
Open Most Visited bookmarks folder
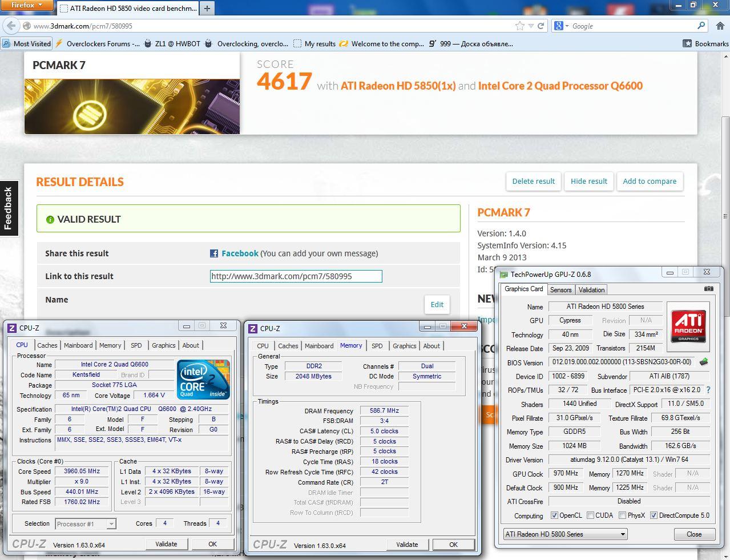27,43
